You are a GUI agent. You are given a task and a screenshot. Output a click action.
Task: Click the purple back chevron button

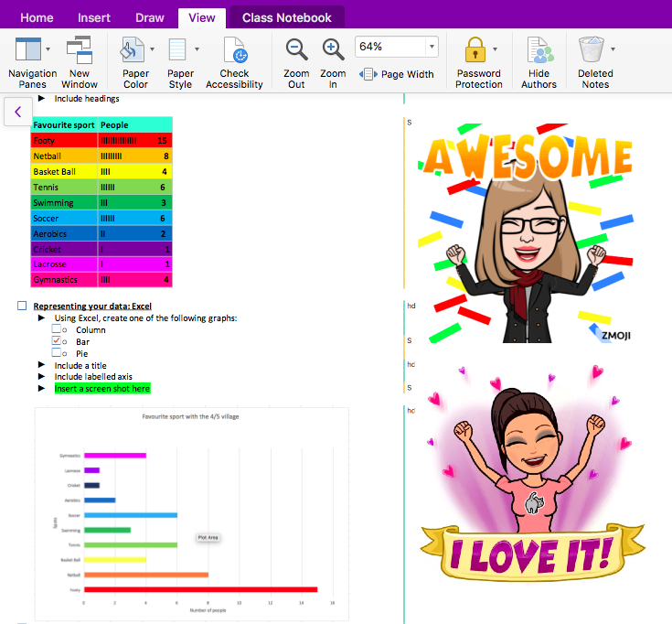click(18, 112)
